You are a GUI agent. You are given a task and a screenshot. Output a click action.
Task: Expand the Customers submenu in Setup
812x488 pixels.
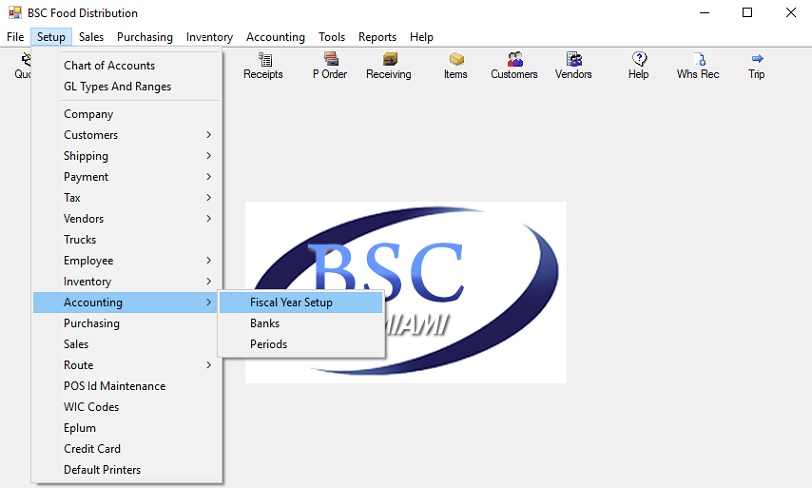[127, 135]
